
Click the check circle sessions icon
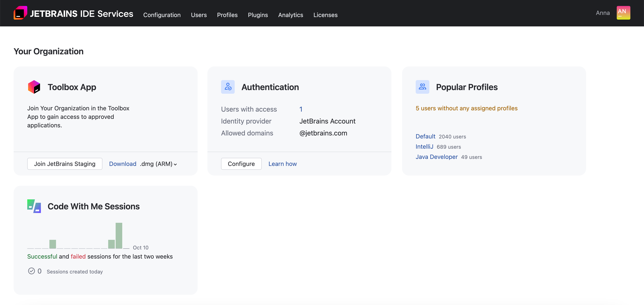click(x=31, y=271)
